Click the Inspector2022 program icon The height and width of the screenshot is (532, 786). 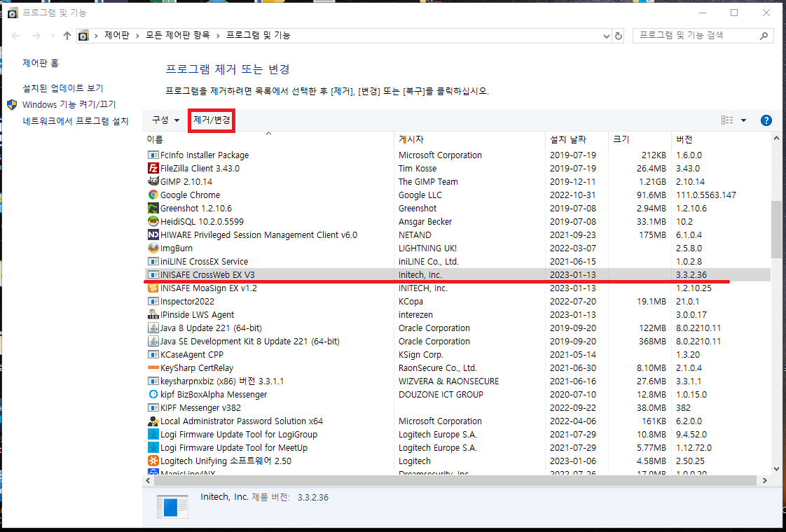click(153, 301)
